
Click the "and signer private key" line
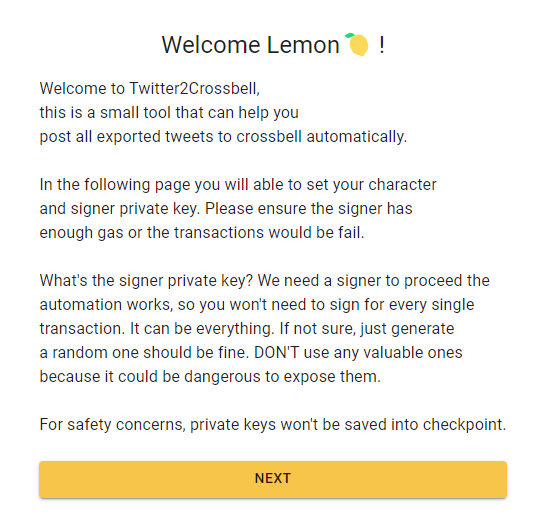pyautogui.click(x=226, y=208)
